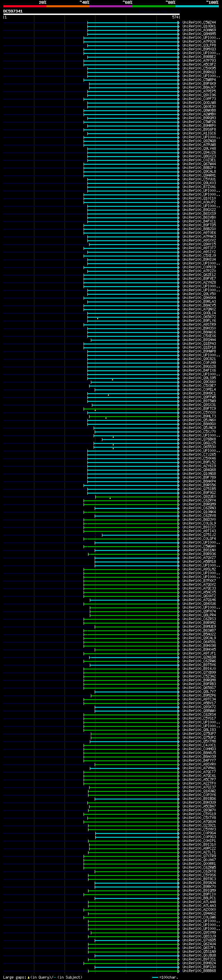Select UniRef100_Q9ZNQ8 entry

(199, 141)
